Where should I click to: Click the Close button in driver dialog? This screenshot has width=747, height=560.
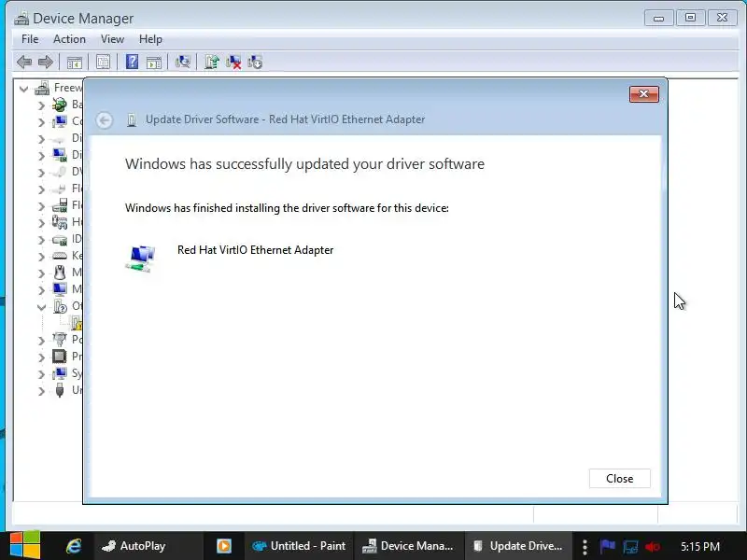coord(619,478)
